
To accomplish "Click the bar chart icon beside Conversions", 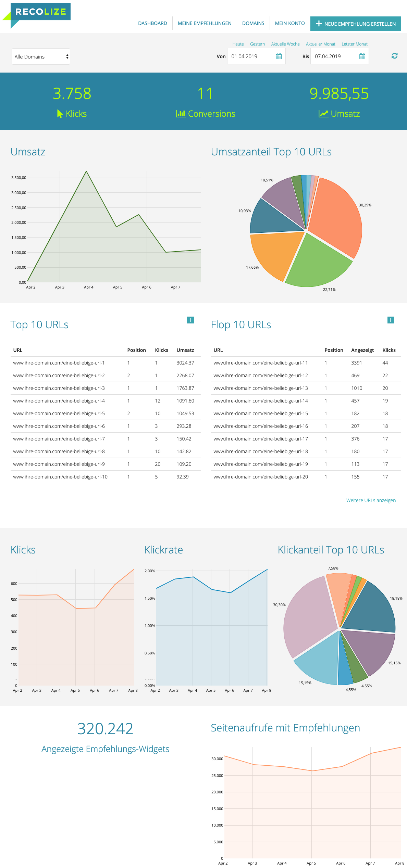I will point(181,114).
